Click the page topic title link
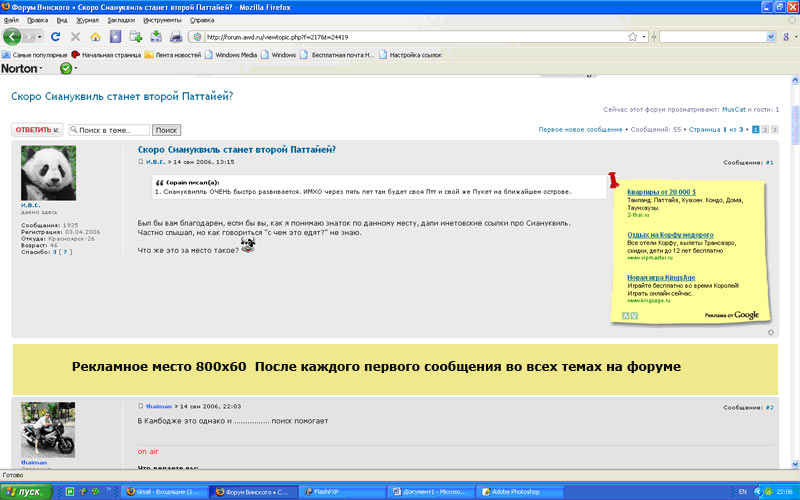The image size is (800, 500). coord(122,96)
